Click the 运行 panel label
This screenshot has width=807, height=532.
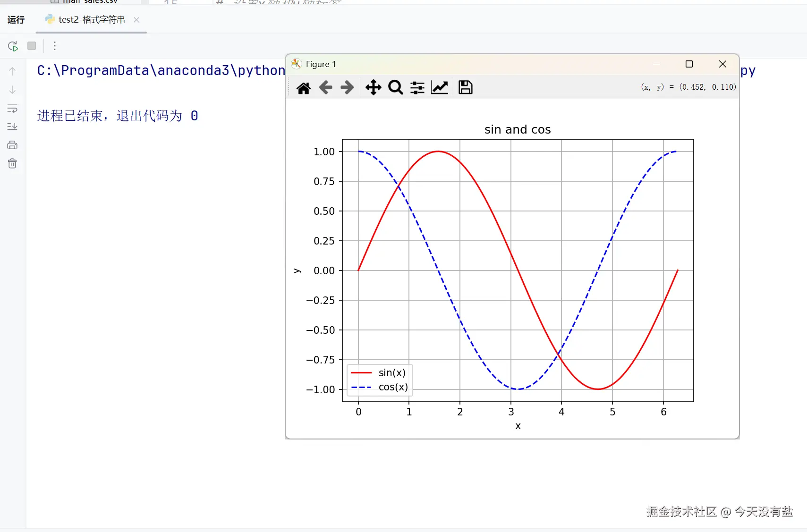16,20
